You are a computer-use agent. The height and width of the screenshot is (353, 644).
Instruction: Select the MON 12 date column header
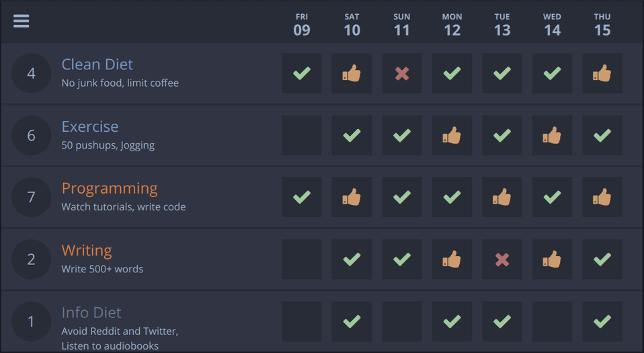point(452,25)
